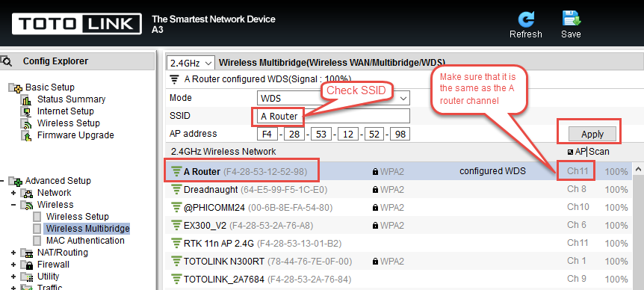The height and width of the screenshot is (290, 644).
Task: Open Status Summary chart icon
Action: click(26, 100)
